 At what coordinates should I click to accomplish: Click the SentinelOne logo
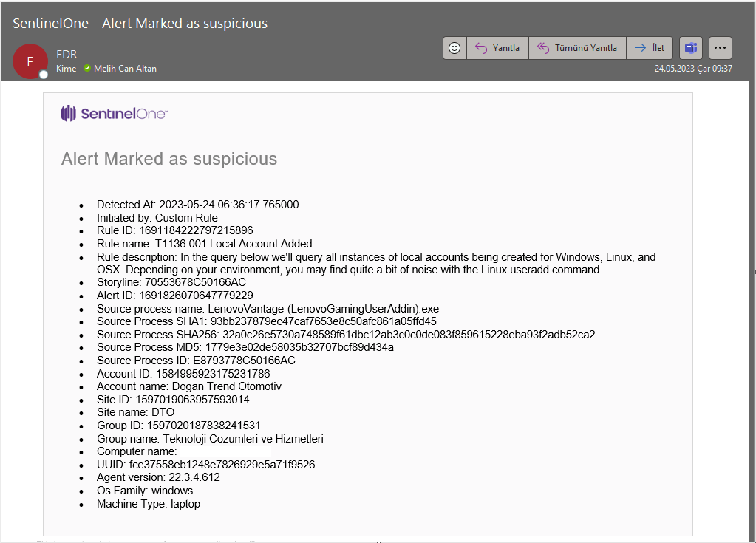[x=115, y=114]
